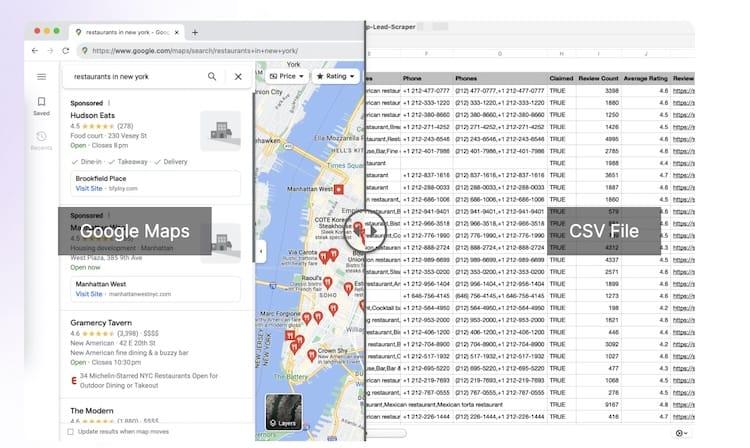View site information icon in address bar
This screenshot has height=448, width=750.
pos(85,51)
